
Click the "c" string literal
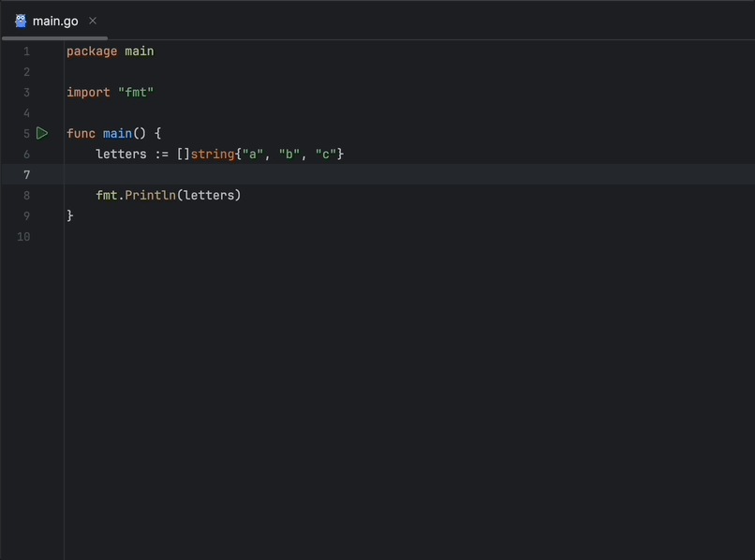(x=326, y=155)
